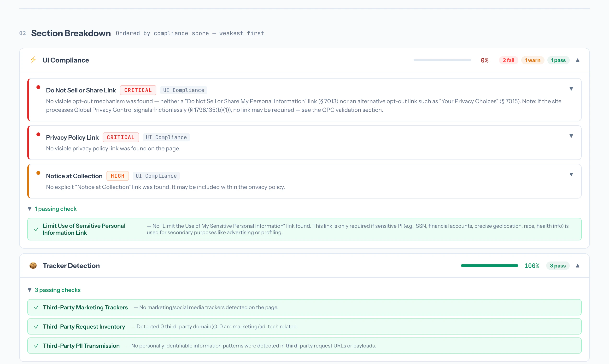The height and width of the screenshot is (364, 609).
Task: Expand the Do Not Sell or Share Link details
Action: (x=571, y=89)
